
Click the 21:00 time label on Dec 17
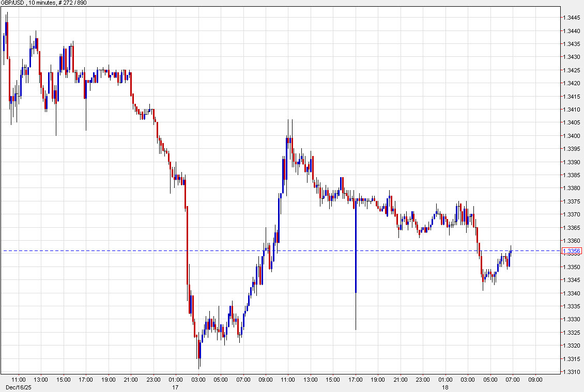[x=401, y=380]
